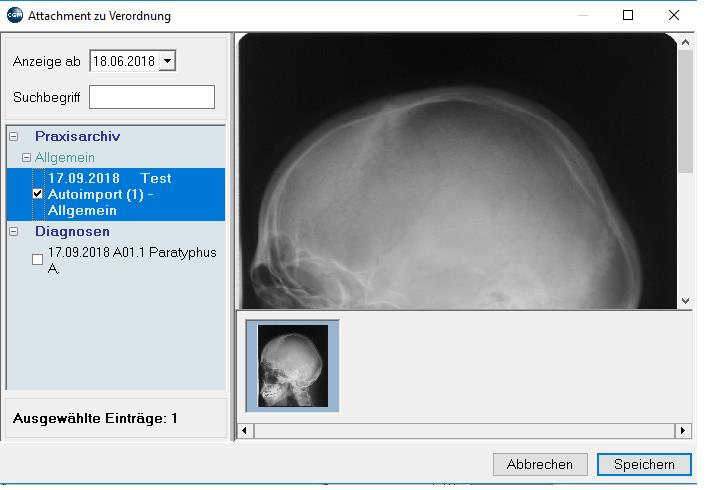Click the preview scroll up arrow
706x490 pixels.
[685, 42]
